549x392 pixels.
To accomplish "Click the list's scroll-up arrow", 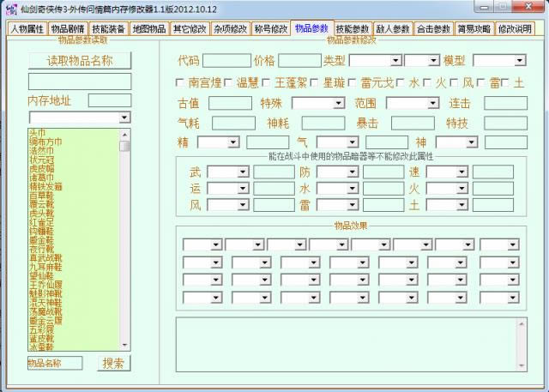I will coord(124,135).
